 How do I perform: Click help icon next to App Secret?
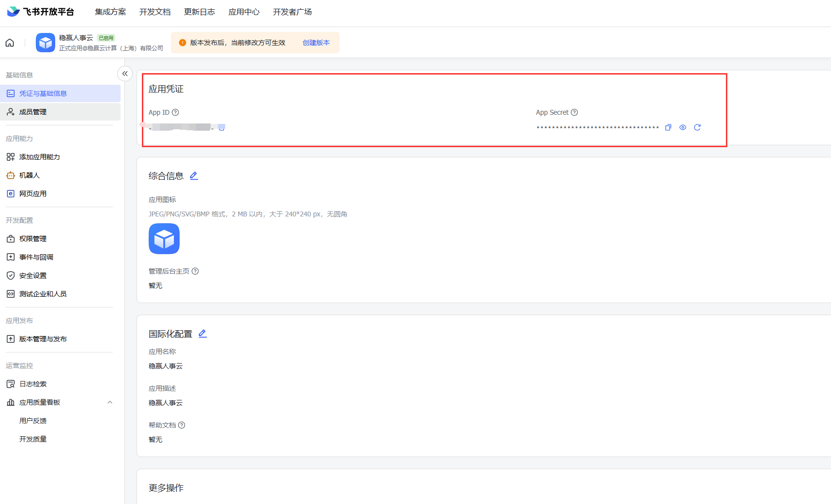point(574,112)
